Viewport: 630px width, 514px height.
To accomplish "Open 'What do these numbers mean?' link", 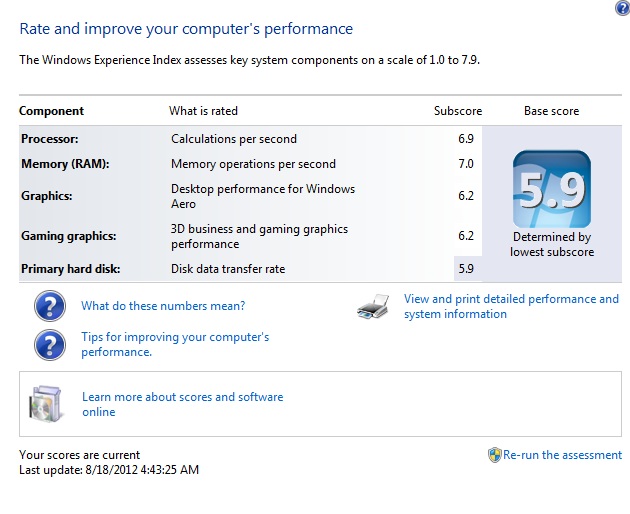I will 163,306.
